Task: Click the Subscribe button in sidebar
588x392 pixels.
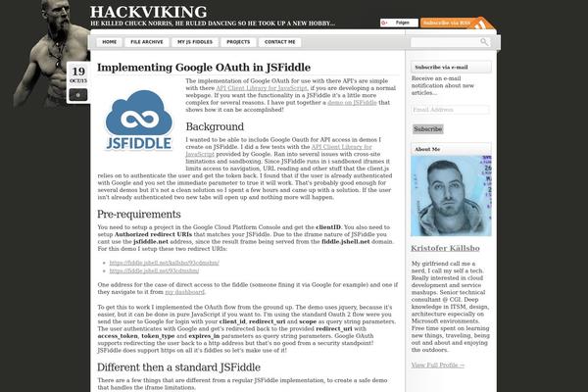Action: (428, 129)
